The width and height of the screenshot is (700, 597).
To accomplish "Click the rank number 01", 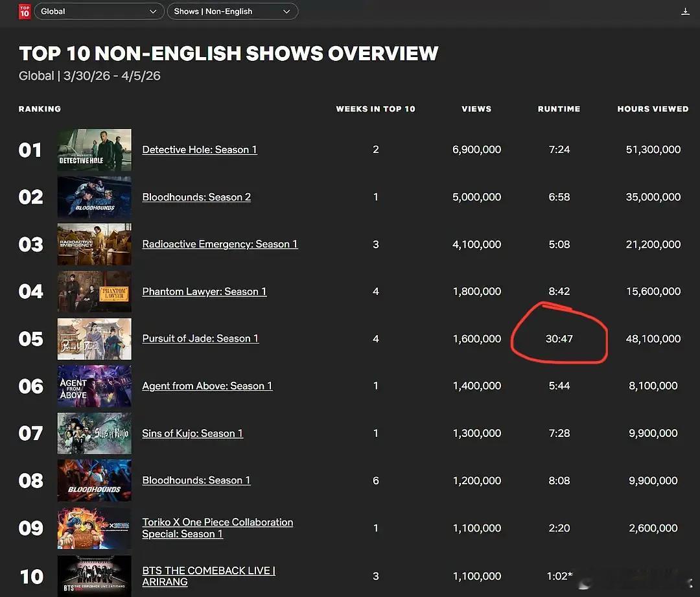I will point(30,150).
